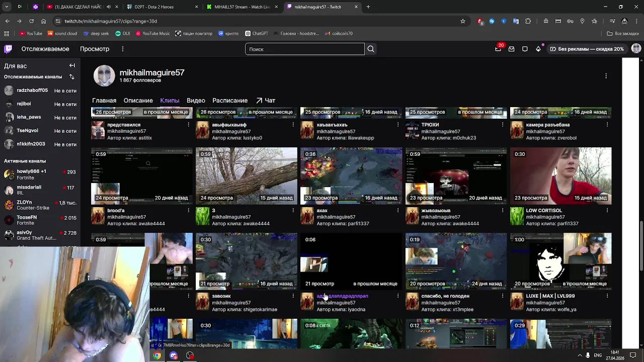Collapse the 'Для вас' sidebar
Viewport: 644px width, 362px height.
[72, 66]
